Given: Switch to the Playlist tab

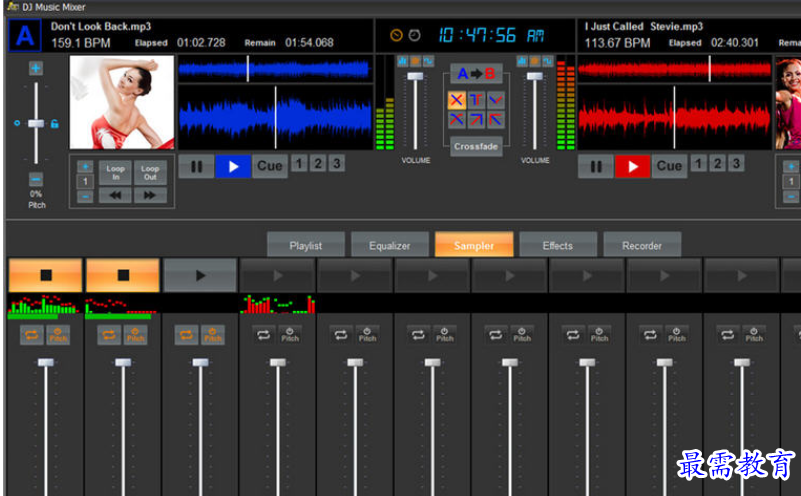Looking at the screenshot, I should pos(306,245).
